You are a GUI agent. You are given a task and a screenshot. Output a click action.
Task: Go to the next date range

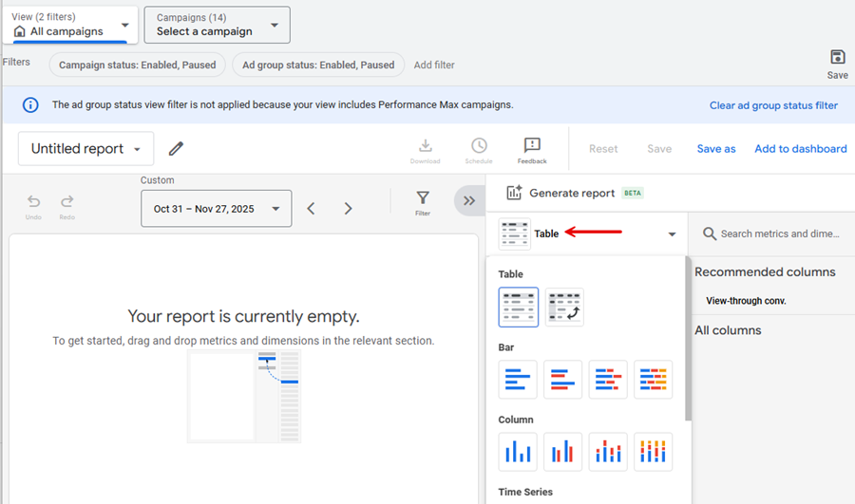pos(348,209)
